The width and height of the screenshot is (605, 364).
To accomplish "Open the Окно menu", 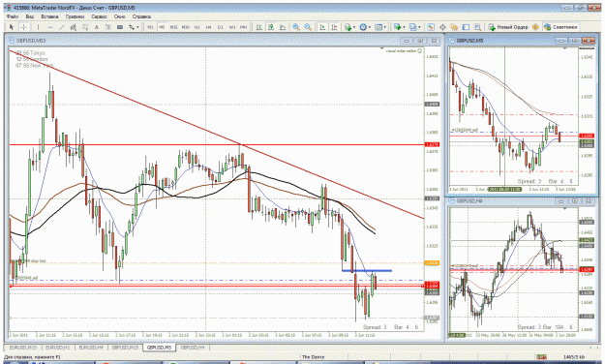I will pyautogui.click(x=120, y=16).
